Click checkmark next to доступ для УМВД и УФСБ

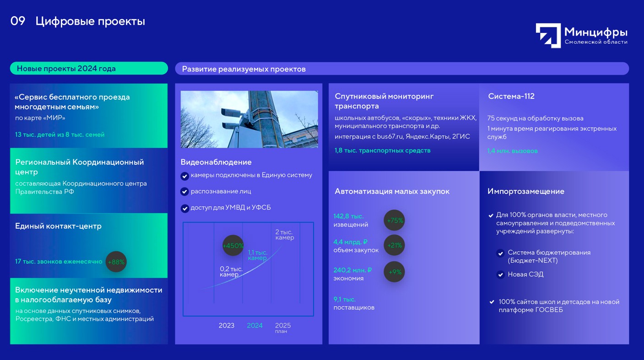tap(185, 209)
